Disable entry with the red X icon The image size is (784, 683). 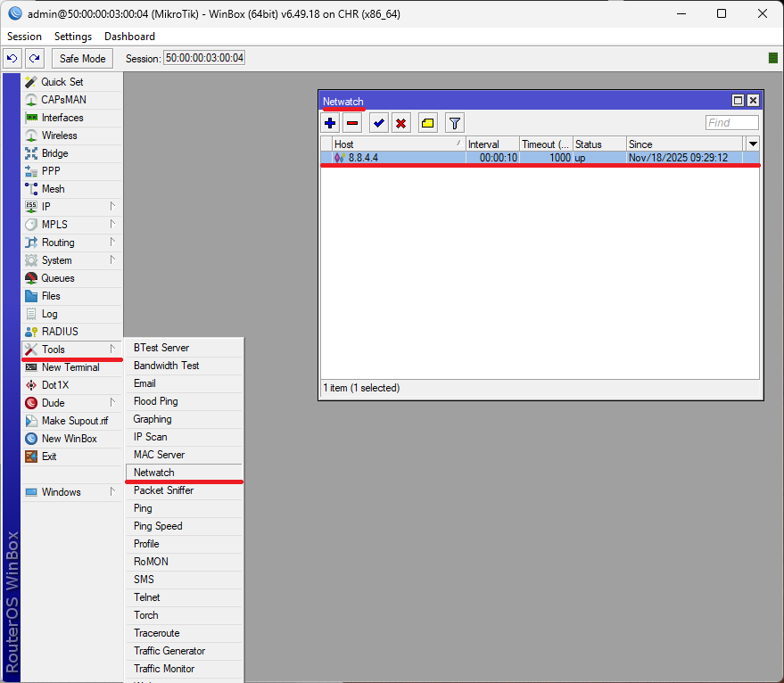coord(401,123)
